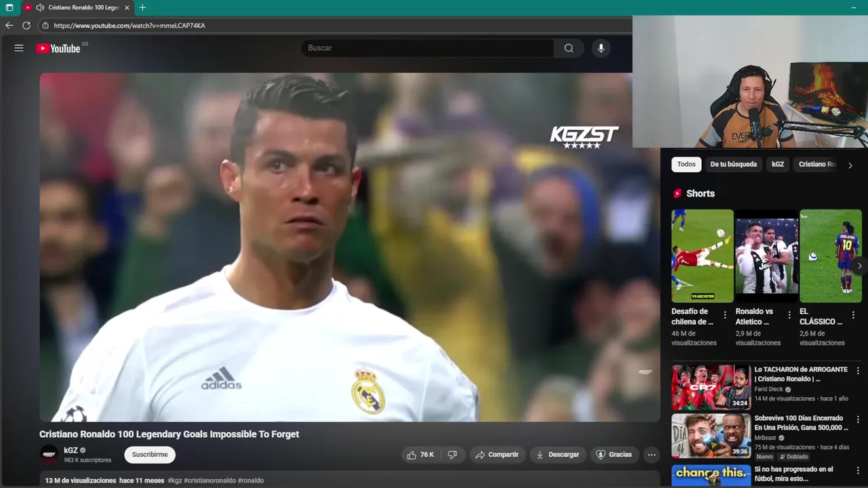Open Lo TACHARON de ARROGANTE video thumbnail

tap(711, 387)
